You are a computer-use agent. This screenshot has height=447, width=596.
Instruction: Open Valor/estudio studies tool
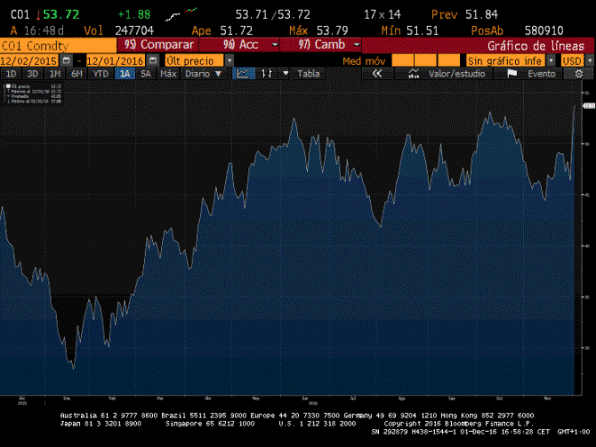447,73
